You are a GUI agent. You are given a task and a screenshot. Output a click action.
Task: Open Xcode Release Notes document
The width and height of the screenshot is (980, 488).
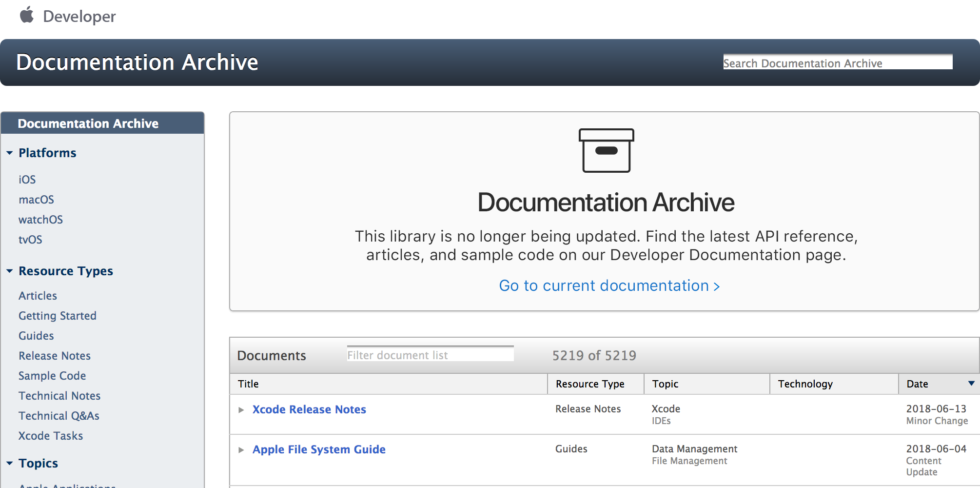[309, 409]
